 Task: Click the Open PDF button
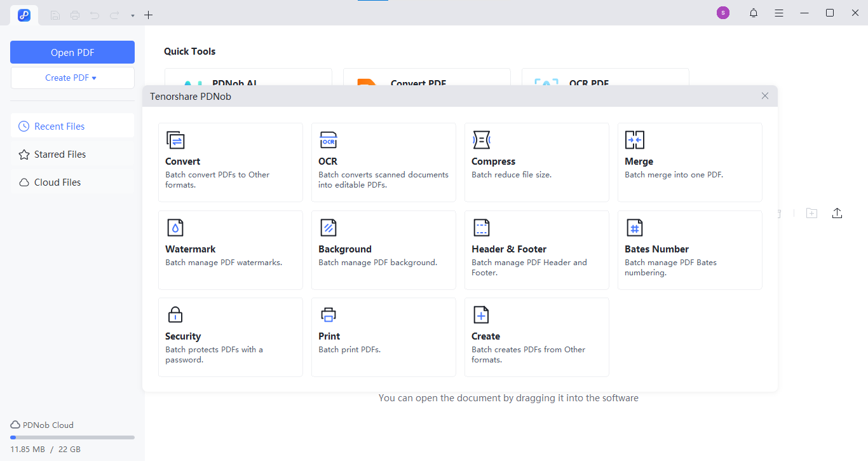72,52
